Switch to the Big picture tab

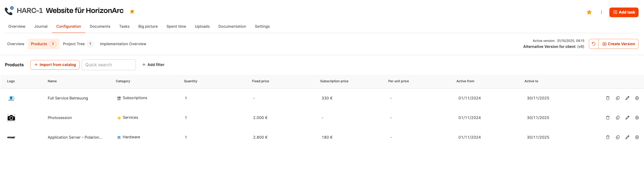tap(148, 27)
